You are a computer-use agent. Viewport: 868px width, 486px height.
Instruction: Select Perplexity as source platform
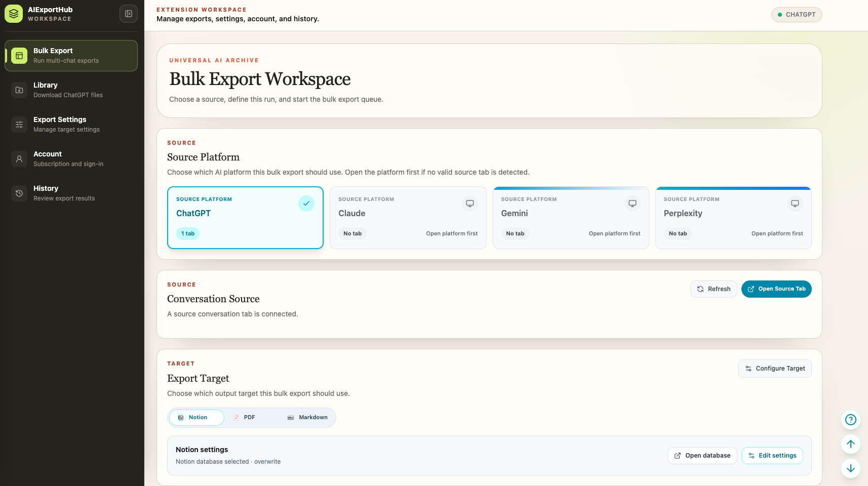[733, 218]
